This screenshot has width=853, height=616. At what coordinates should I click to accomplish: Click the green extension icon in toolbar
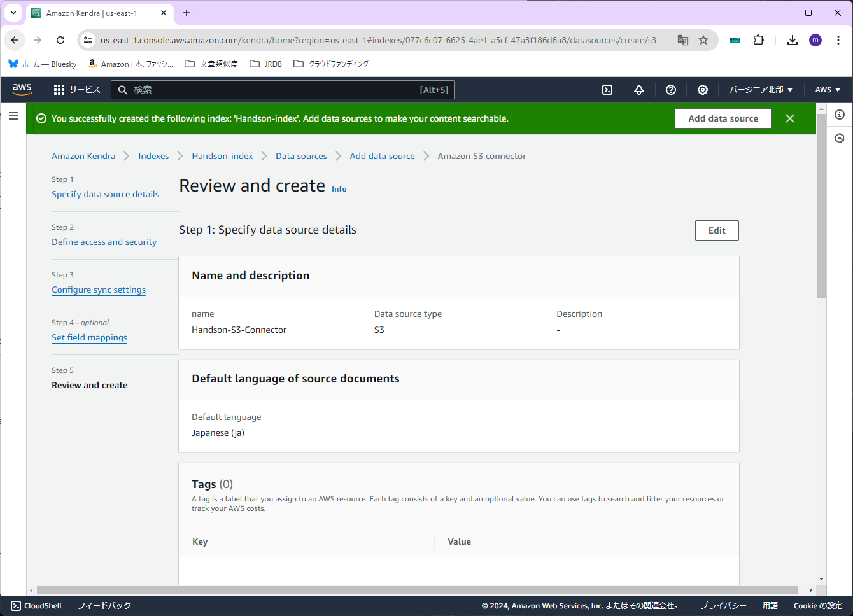click(735, 40)
